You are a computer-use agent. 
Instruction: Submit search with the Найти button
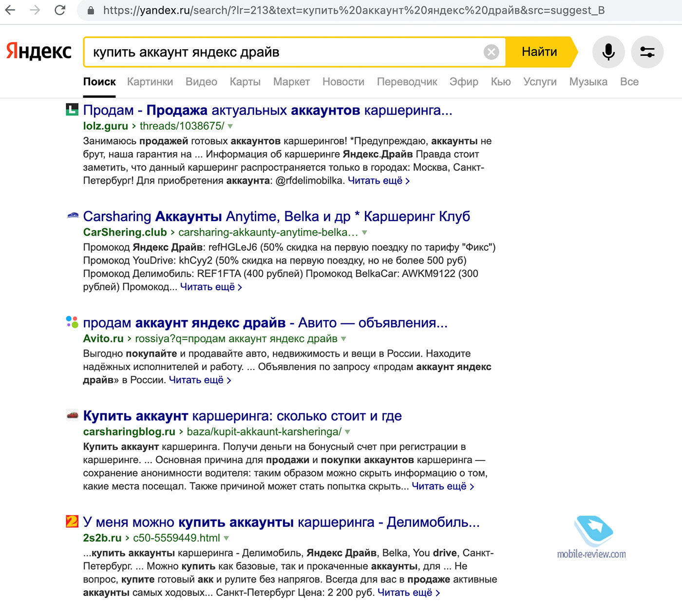pyautogui.click(x=540, y=52)
